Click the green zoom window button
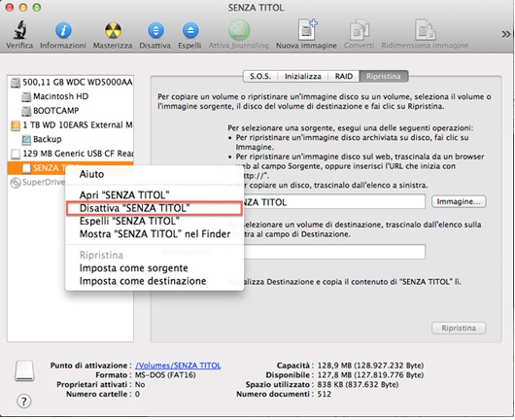 [37, 7]
